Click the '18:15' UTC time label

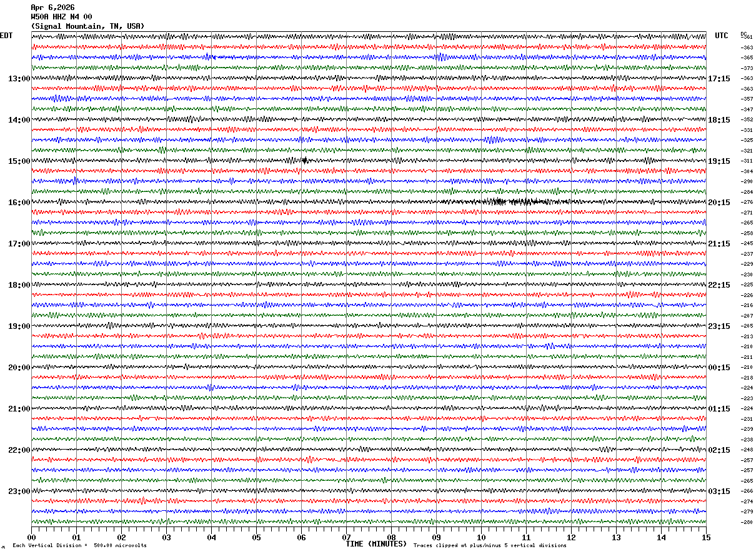tap(719, 120)
